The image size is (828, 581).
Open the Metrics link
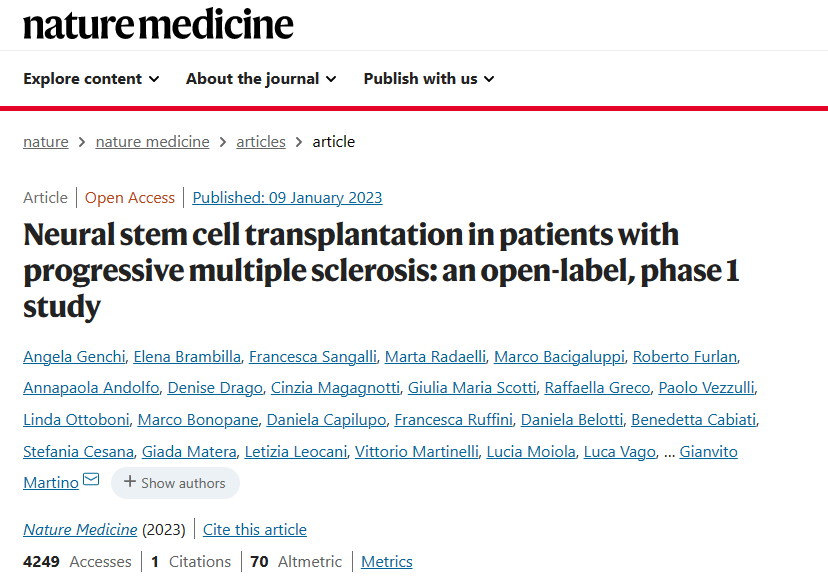tap(386, 562)
